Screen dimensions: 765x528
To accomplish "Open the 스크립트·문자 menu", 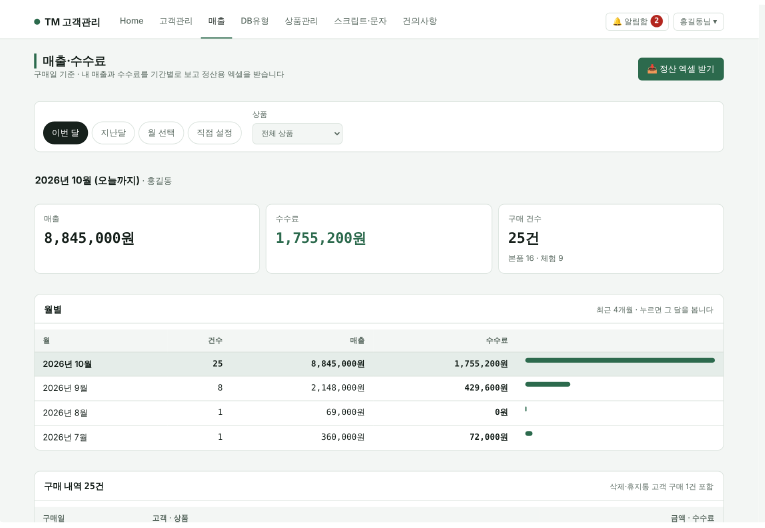I will tap(360, 21).
